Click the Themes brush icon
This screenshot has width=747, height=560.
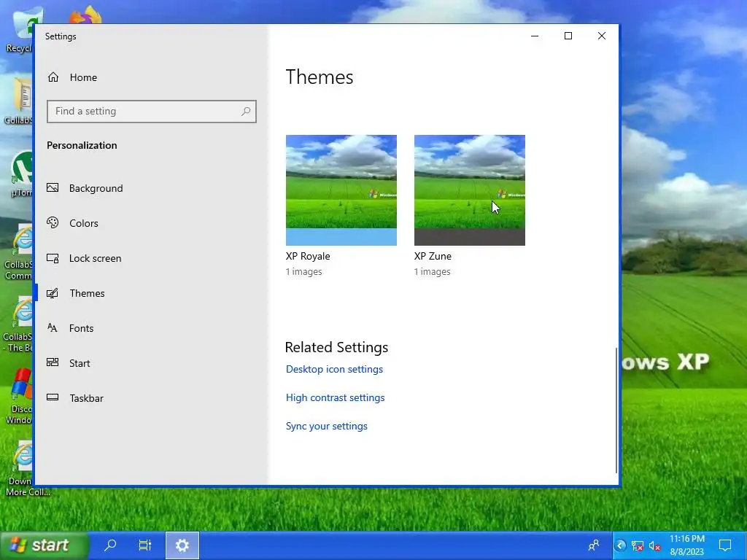[x=53, y=293]
